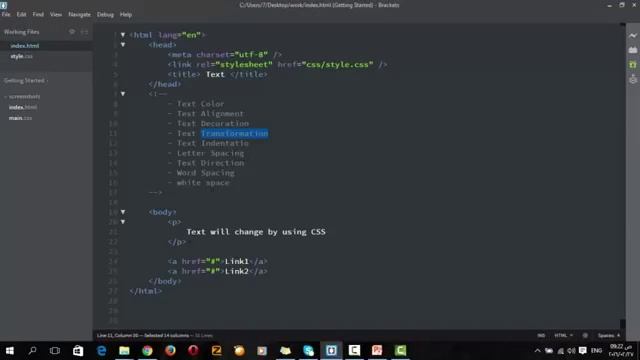Select style.css in Working Files

tap(22, 56)
